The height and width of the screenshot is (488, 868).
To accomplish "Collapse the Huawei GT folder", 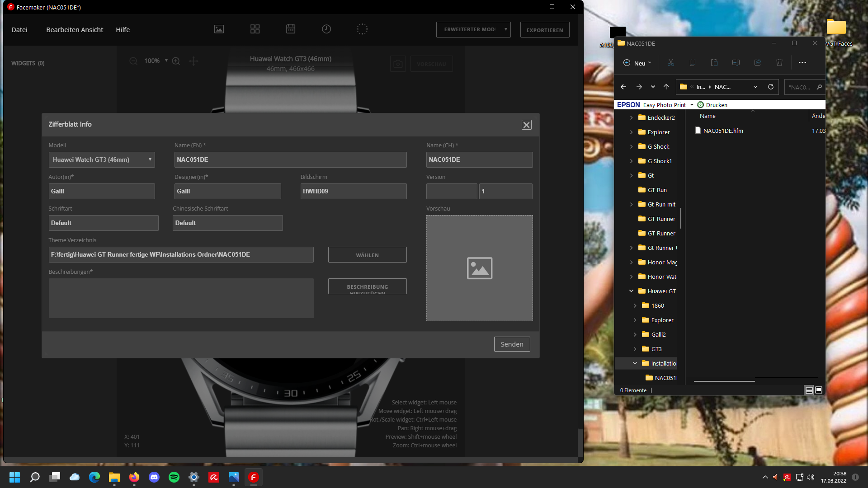I will (x=632, y=291).
